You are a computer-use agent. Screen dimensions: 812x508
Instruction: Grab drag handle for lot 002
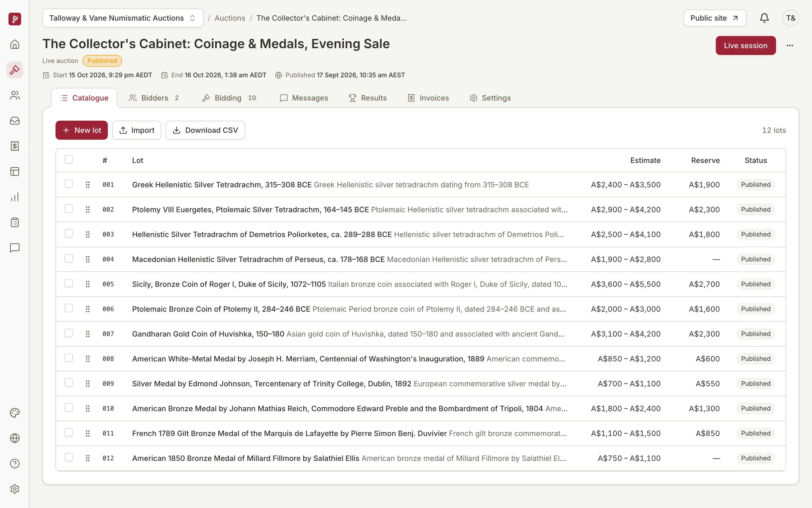coord(87,210)
